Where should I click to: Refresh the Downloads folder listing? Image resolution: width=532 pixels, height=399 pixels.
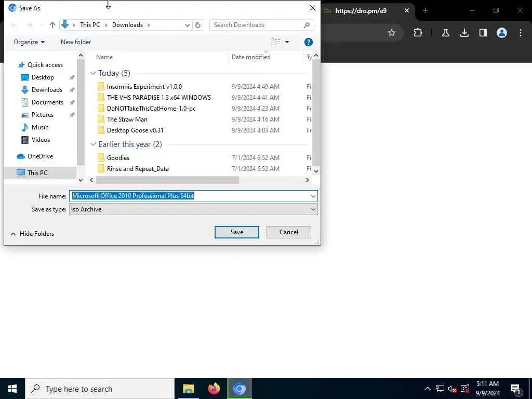click(x=198, y=25)
